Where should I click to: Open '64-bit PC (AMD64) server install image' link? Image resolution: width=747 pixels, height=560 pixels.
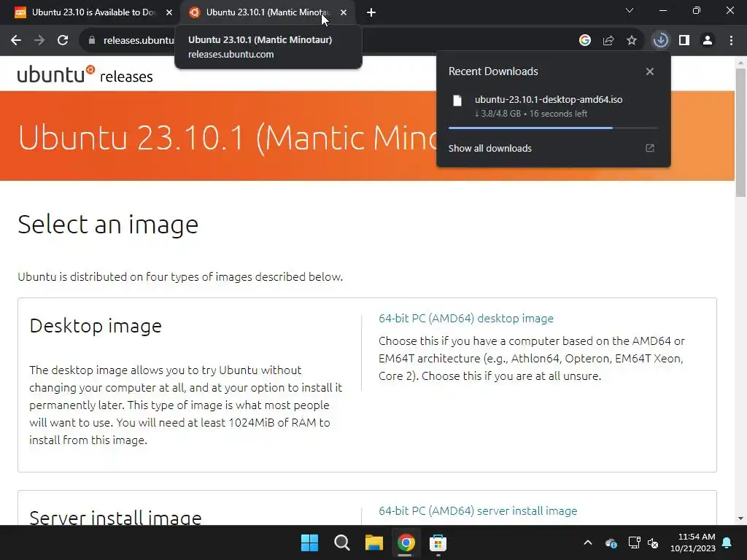point(478,510)
